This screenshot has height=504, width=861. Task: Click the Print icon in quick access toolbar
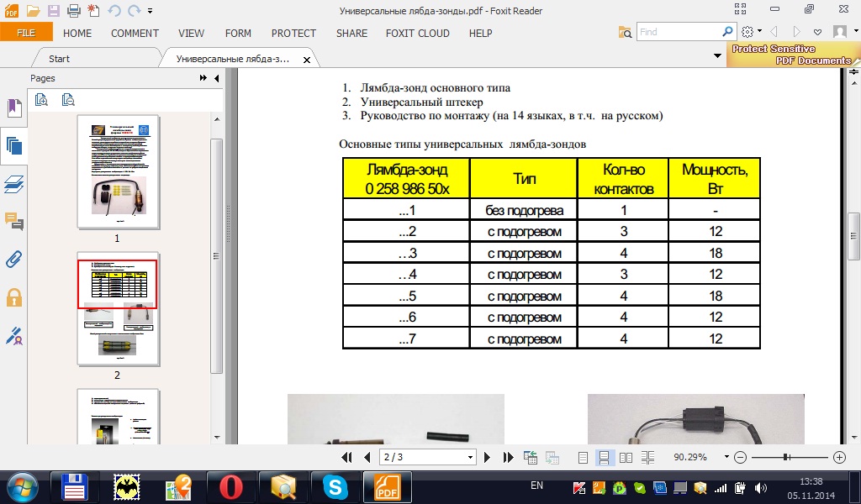(72, 11)
